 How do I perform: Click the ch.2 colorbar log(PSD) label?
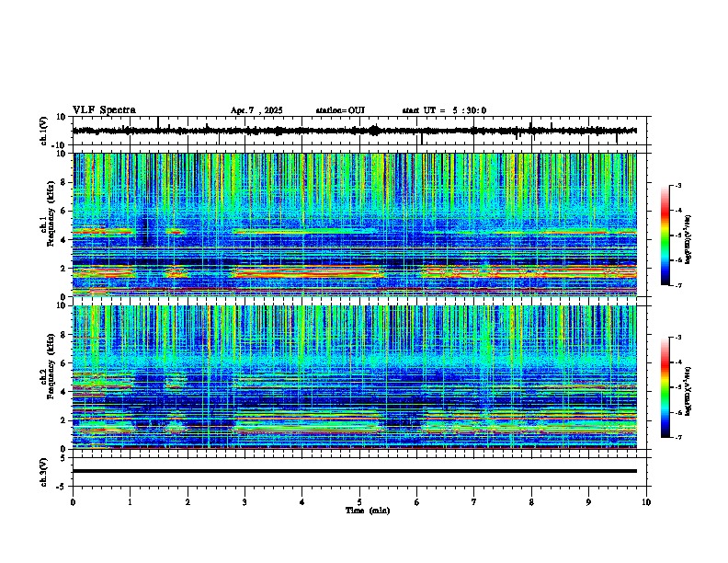(x=688, y=391)
